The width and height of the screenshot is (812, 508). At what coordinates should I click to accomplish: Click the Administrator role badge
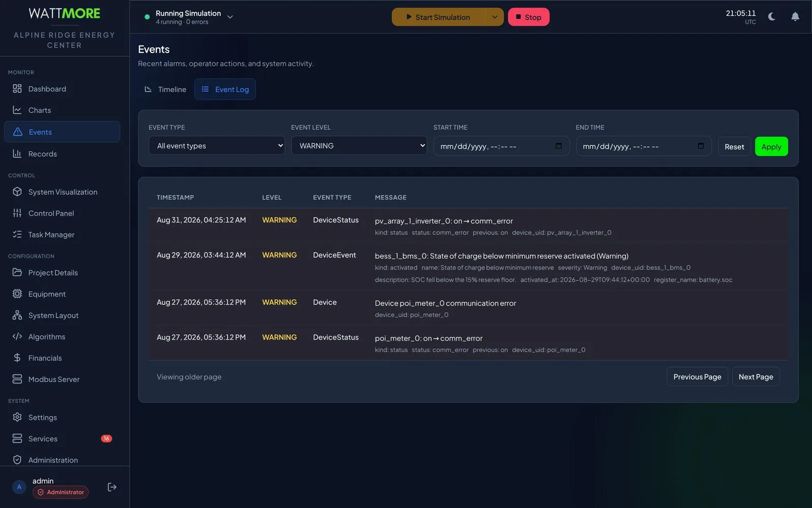(x=61, y=492)
